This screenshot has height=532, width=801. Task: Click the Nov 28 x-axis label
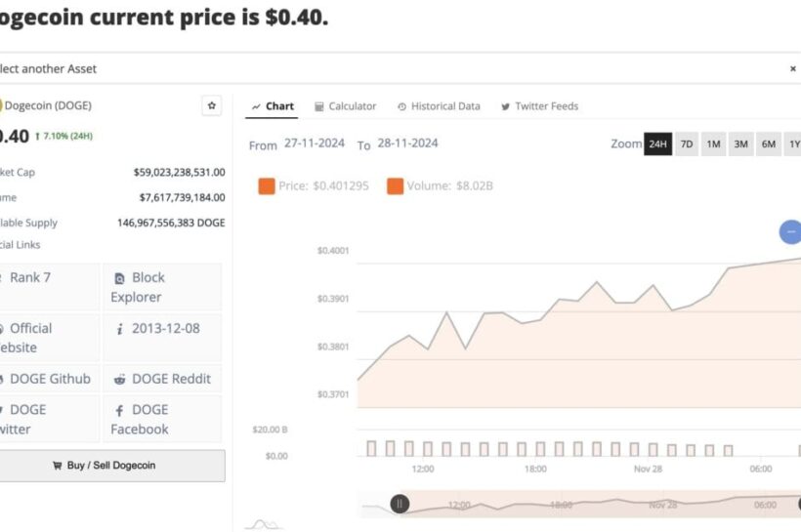coord(648,469)
